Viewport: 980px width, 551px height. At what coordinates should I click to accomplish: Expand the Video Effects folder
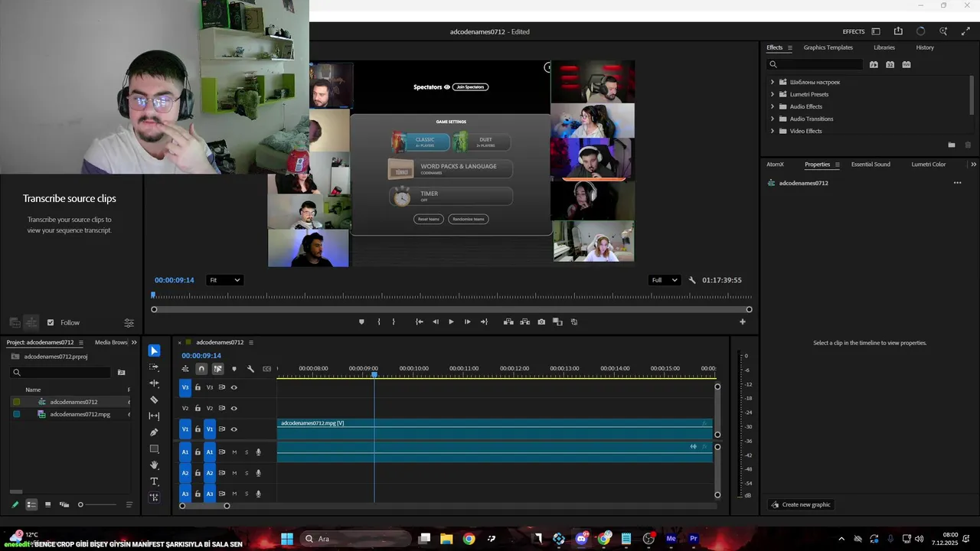tap(772, 131)
